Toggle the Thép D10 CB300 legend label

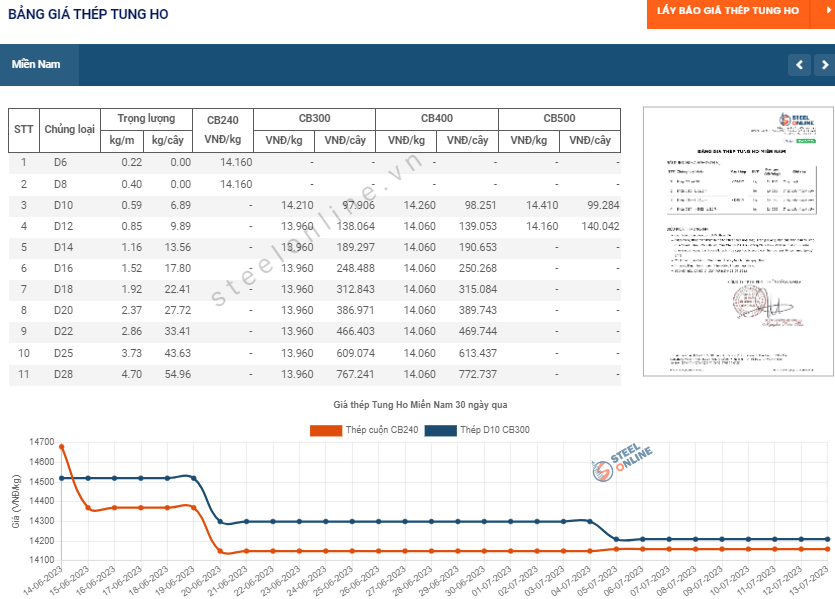point(494,430)
